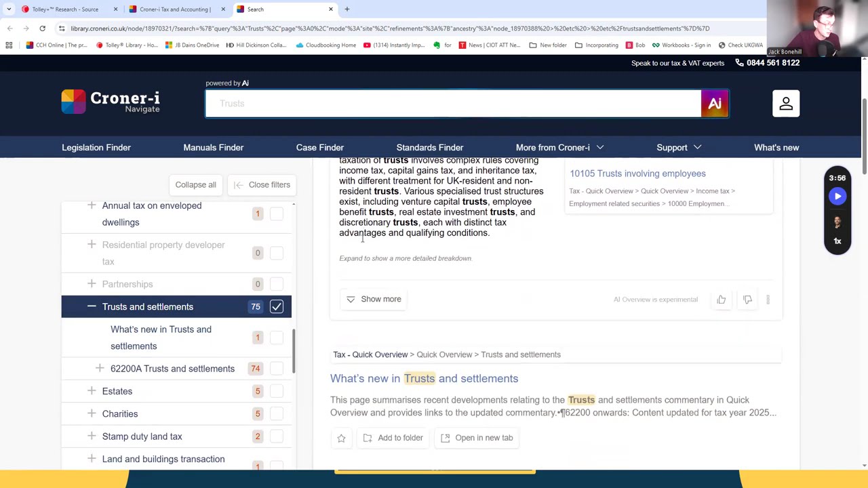Open Case Finder menu item
Viewport: 868px width, 488px height.
pos(320,148)
